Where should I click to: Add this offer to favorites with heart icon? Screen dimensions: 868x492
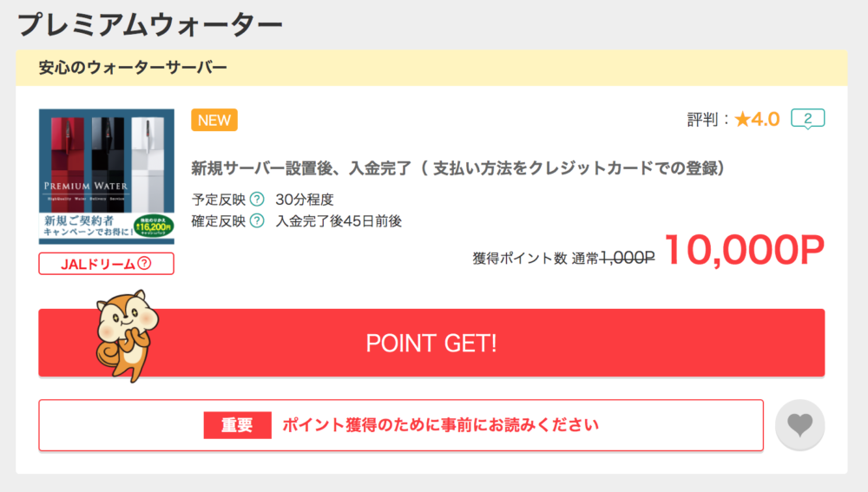(x=800, y=424)
